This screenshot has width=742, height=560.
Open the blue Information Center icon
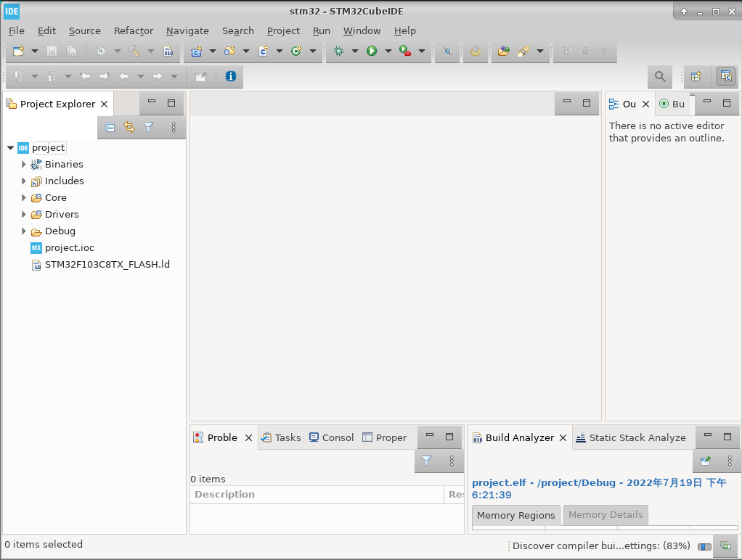[x=230, y=76]
